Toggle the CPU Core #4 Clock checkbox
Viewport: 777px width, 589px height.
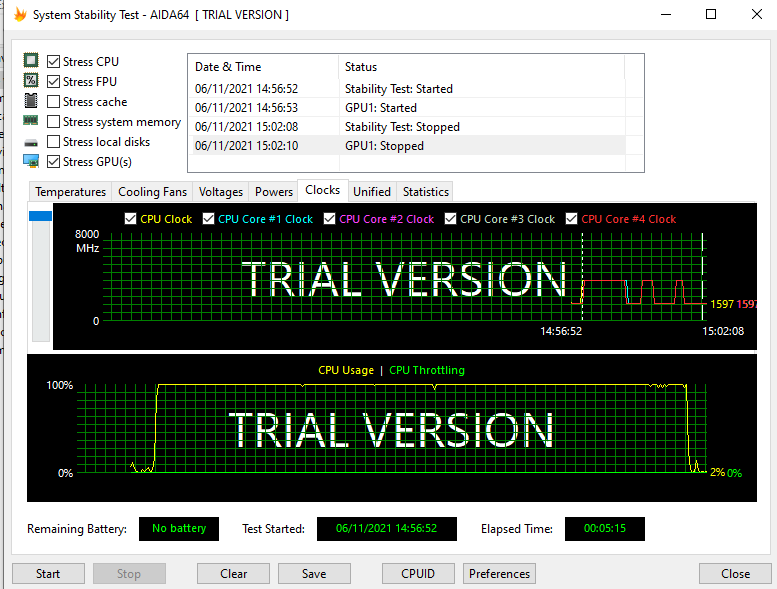571,219
